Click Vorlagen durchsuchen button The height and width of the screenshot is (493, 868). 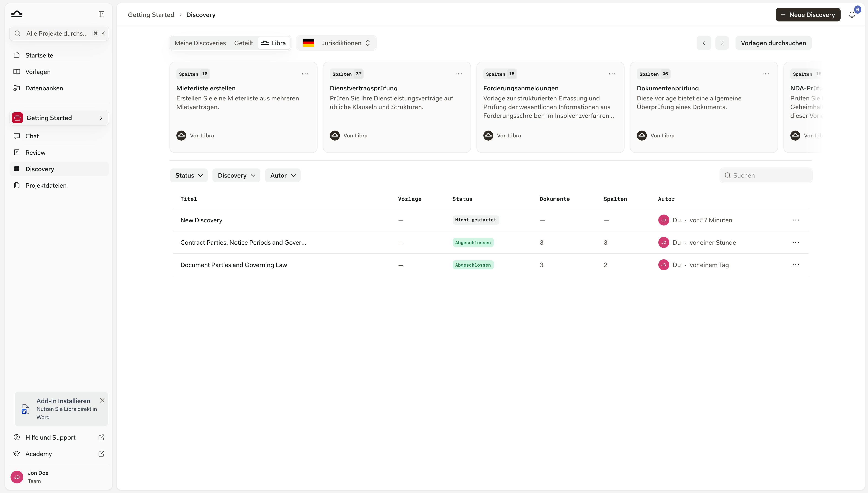click(773, 43)
